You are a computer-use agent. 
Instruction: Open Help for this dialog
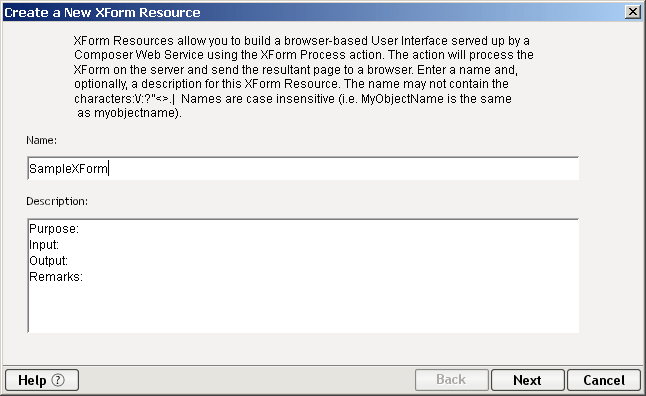point(42,380)
